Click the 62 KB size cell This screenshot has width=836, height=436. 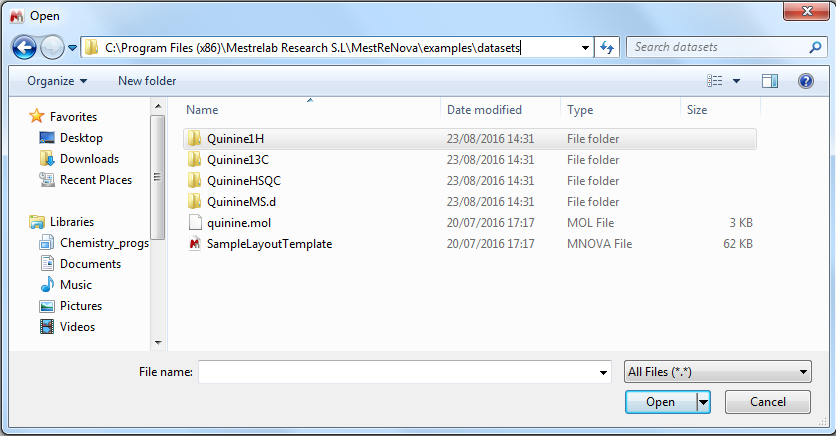click(x=738, y=244)
